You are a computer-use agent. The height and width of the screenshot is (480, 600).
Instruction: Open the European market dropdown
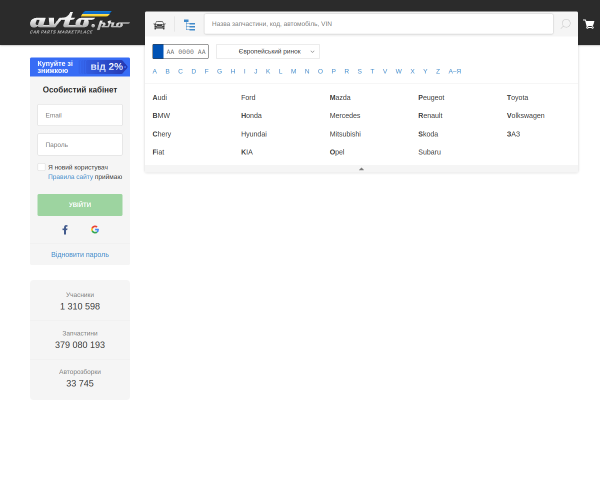coord(268,52)
